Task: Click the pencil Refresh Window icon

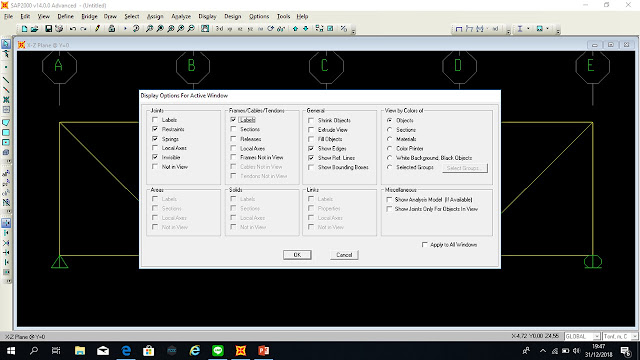Action: tap(97, 29)
